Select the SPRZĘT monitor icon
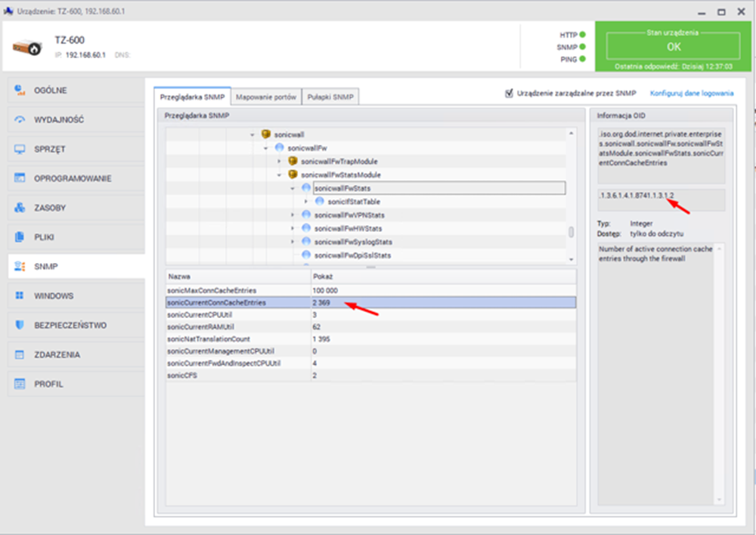This screenshot has width=756, height=535. (x=20, y=150)
